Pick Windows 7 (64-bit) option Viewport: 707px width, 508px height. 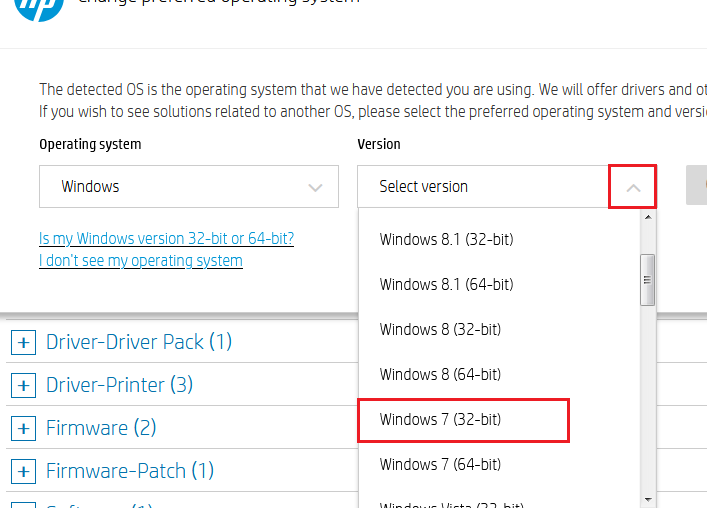pyautogui.click(x=440, y=464)
